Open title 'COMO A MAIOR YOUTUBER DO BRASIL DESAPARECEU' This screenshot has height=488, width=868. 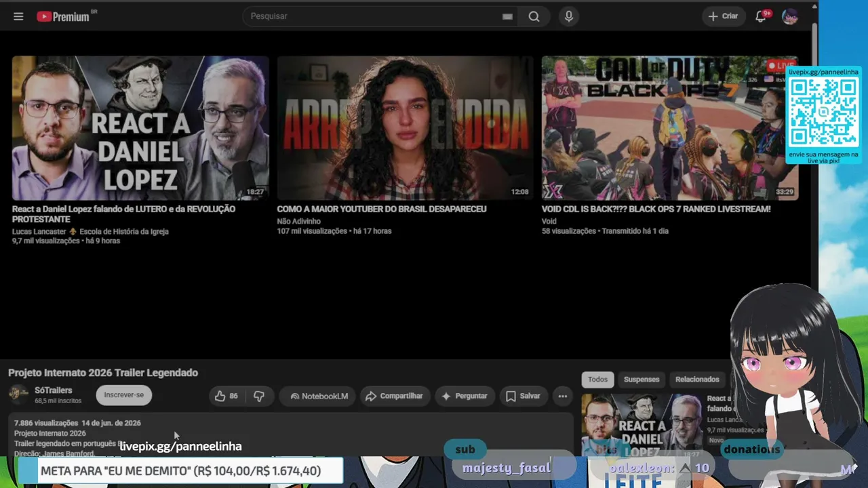click(x=382, y=209)
